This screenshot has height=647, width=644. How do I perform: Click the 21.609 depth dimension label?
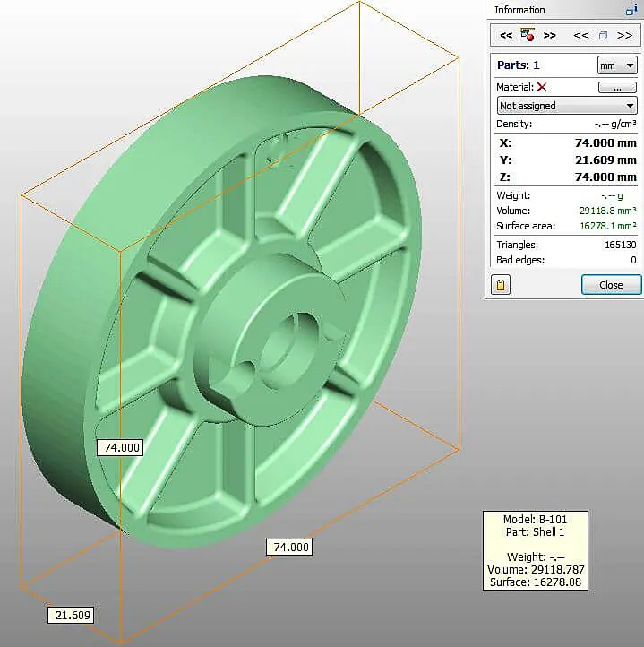(x=73, y=616)
